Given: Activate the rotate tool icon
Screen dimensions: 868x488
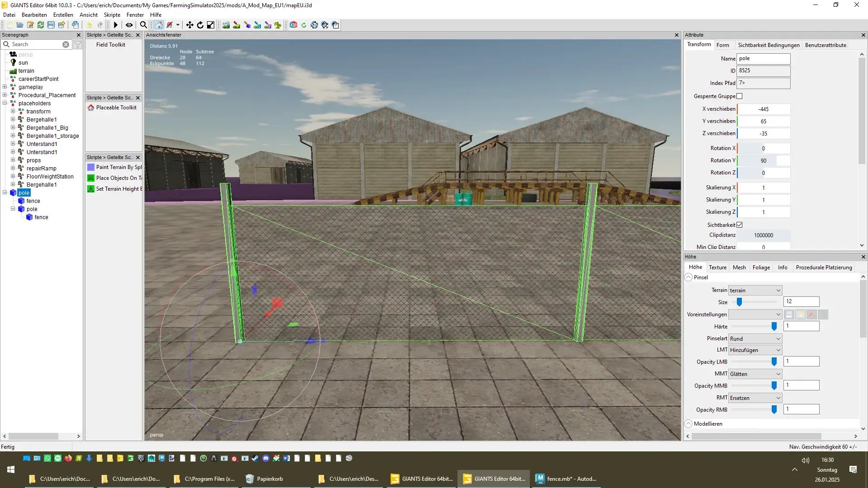Looking at the screenshot, I should click(x=200, y=25).
